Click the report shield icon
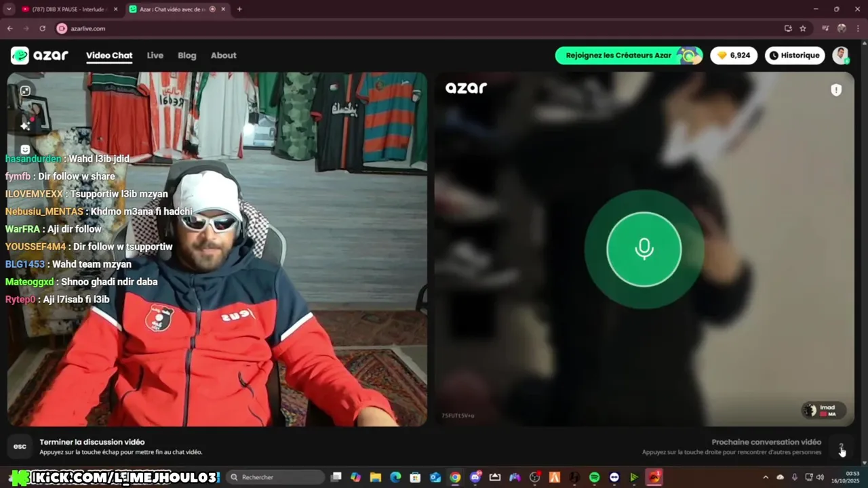Viewport: 868px width, 488px height. point(836,90)
